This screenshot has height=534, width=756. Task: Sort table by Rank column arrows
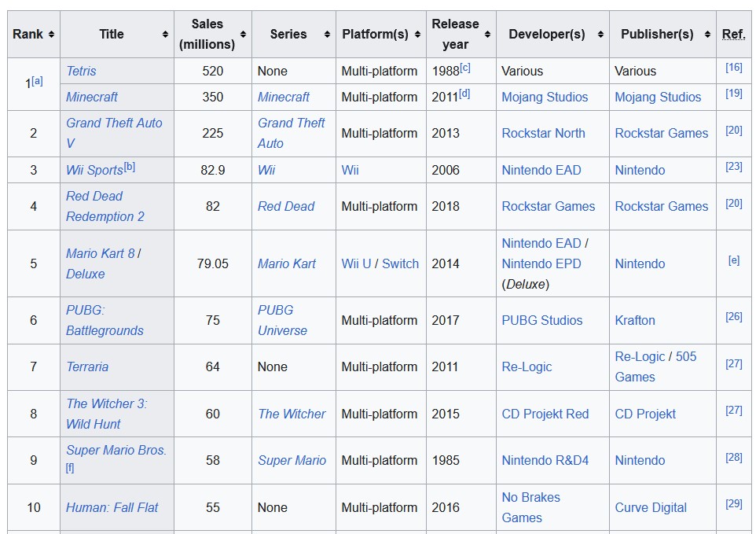tap(51, 35)
